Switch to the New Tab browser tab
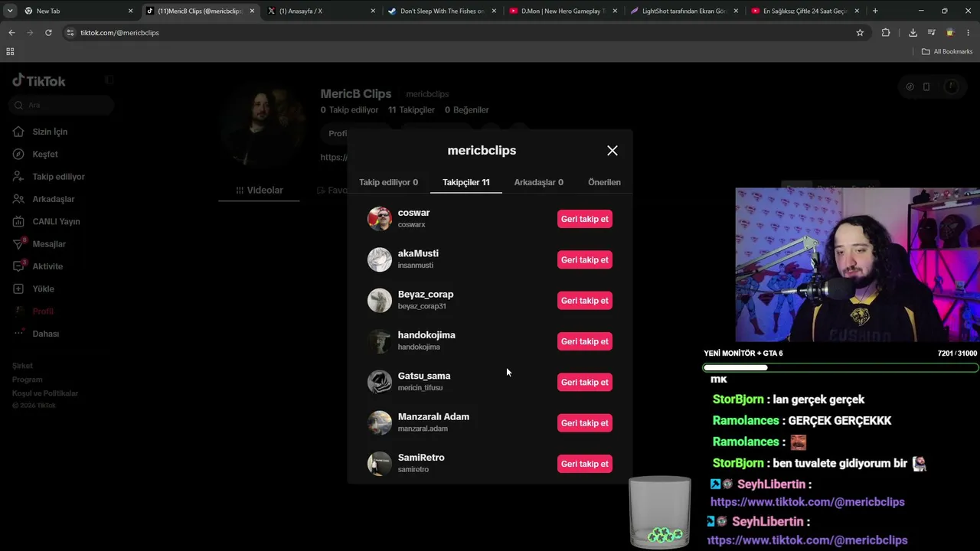This screenshot has height=551, width=980. [x=79, y=11]
